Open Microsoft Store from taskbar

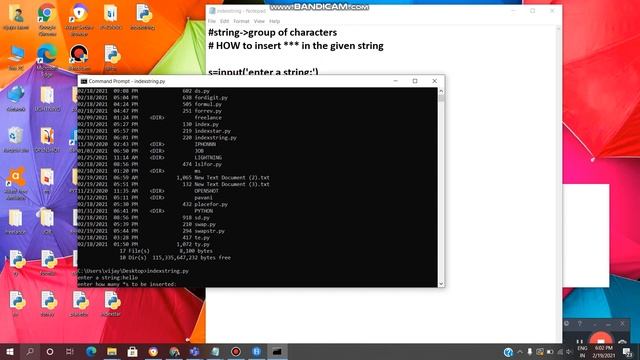132,351
